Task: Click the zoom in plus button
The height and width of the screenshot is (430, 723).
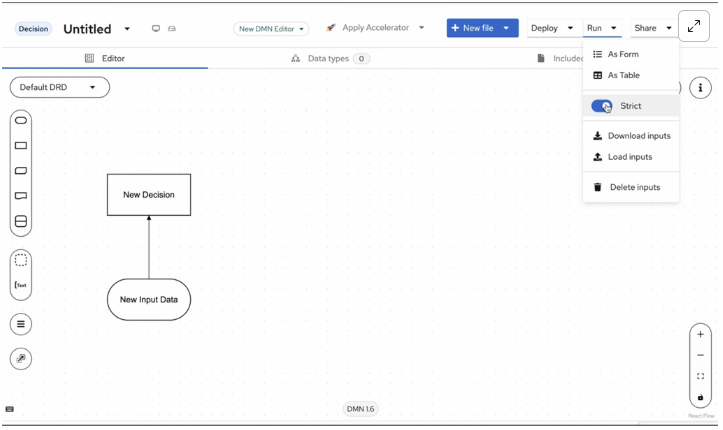Action: point(700,334)
